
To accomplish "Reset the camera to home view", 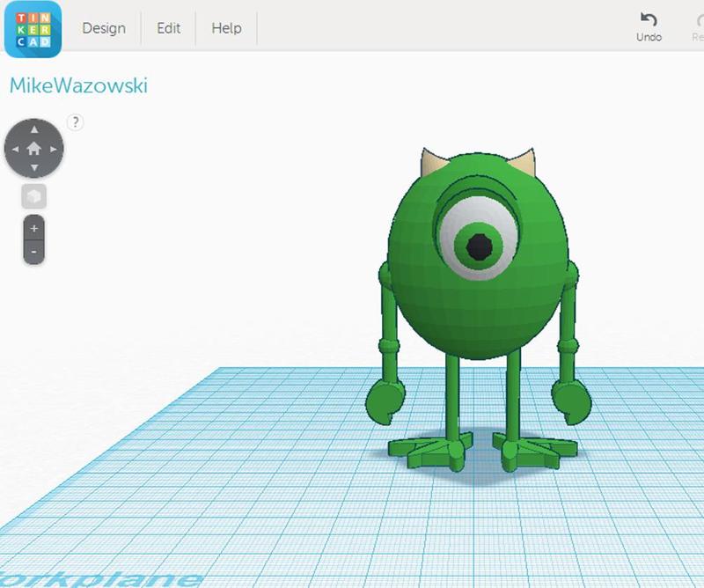I will point(34,149).
